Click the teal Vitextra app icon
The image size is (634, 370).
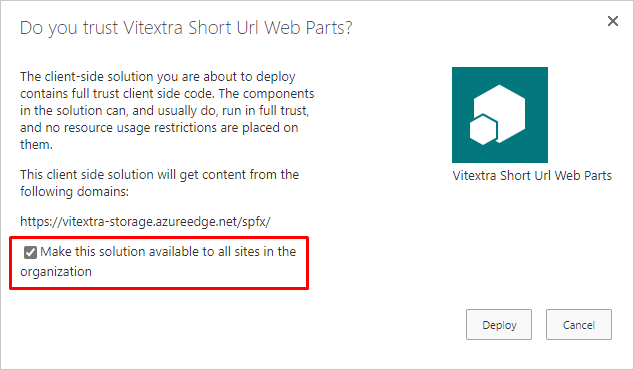[500, 115]
